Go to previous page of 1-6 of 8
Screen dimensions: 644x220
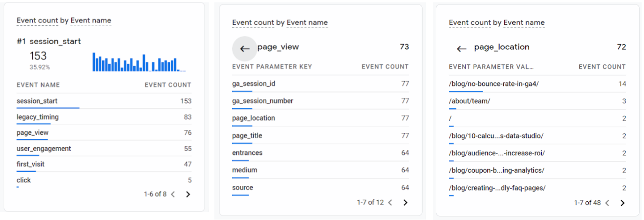[173, 194]
